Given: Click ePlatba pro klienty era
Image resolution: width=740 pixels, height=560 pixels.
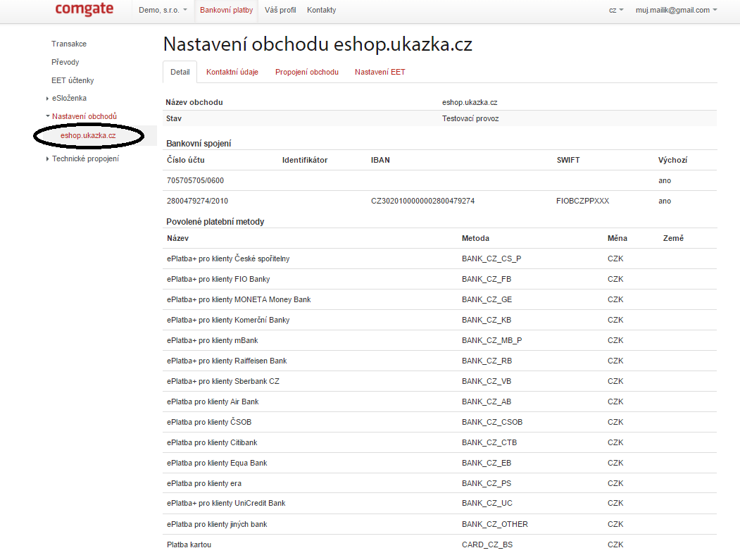Looking at the screenshot, I should point(204,483).
